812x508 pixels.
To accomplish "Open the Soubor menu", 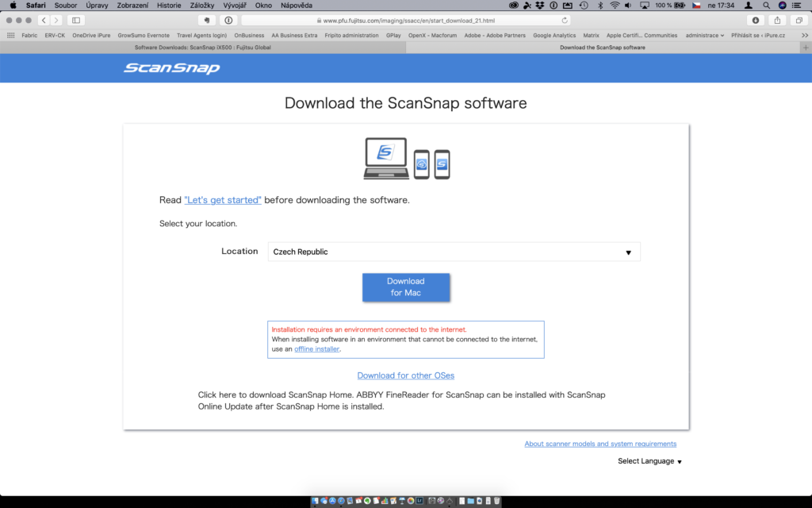I will click(66, 6).
